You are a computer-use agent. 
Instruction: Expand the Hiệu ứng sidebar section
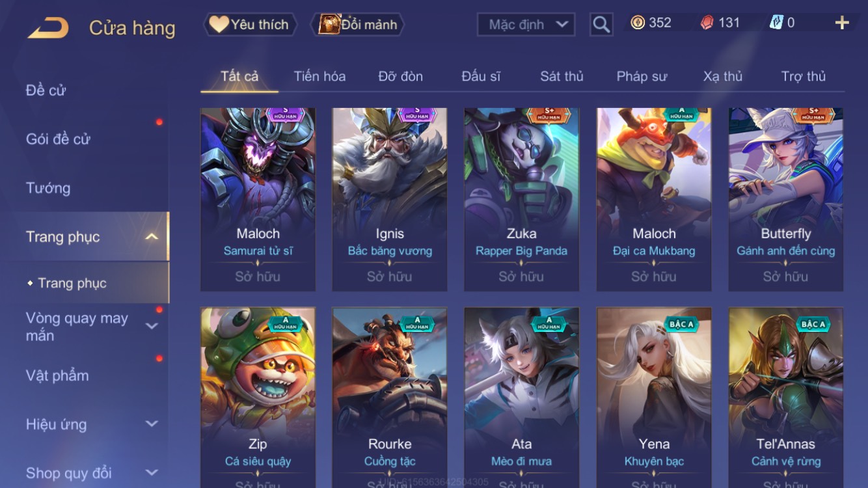(152, 424)
